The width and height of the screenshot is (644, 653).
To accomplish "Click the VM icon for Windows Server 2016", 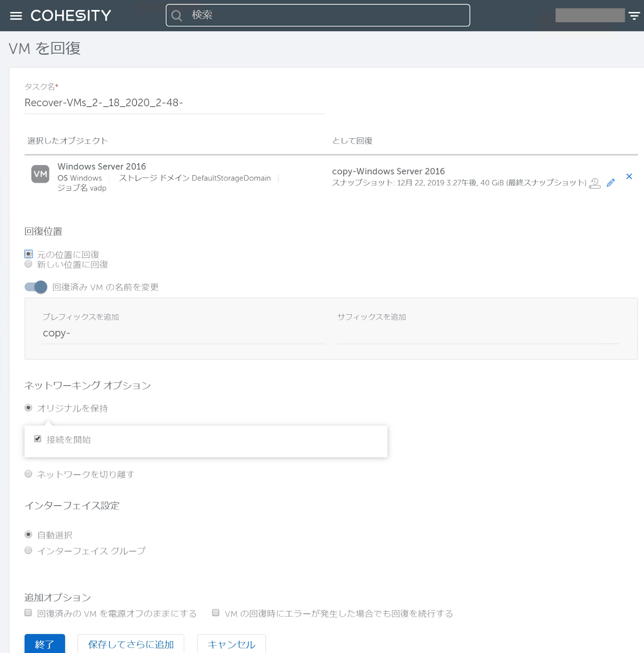I will (x=40, y=174).
